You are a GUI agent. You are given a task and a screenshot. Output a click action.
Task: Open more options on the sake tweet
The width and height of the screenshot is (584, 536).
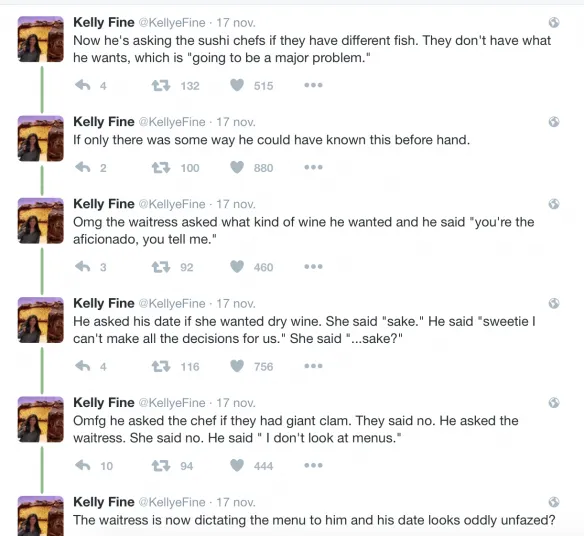(x=313, y=366)
